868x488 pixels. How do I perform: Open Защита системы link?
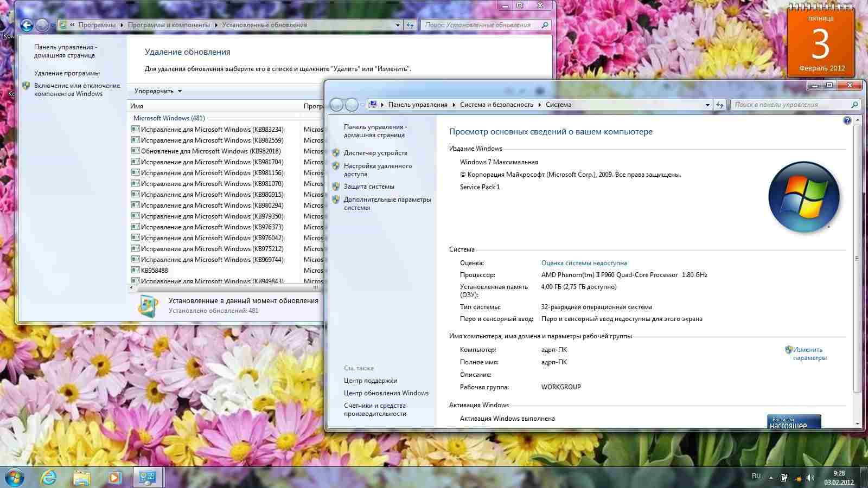(x=369, y=187)
